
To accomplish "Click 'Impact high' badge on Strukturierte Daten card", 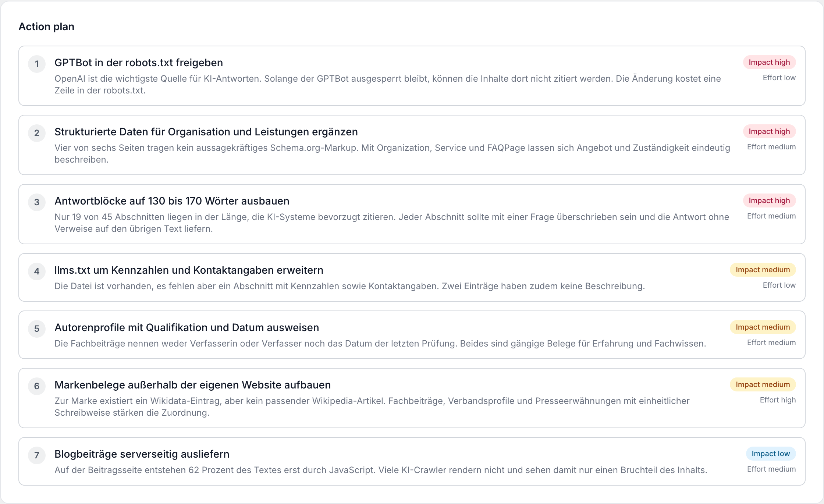I will tap(769, 131).
